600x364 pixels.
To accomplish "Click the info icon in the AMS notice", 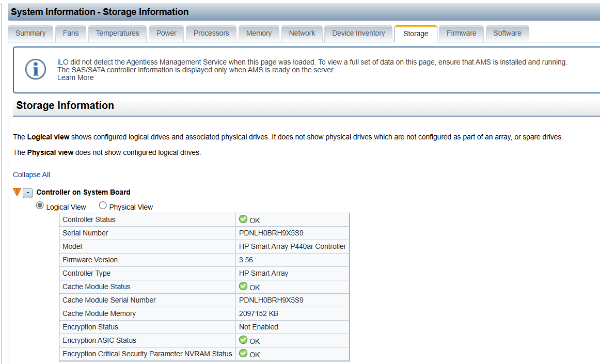I will 36,69.
